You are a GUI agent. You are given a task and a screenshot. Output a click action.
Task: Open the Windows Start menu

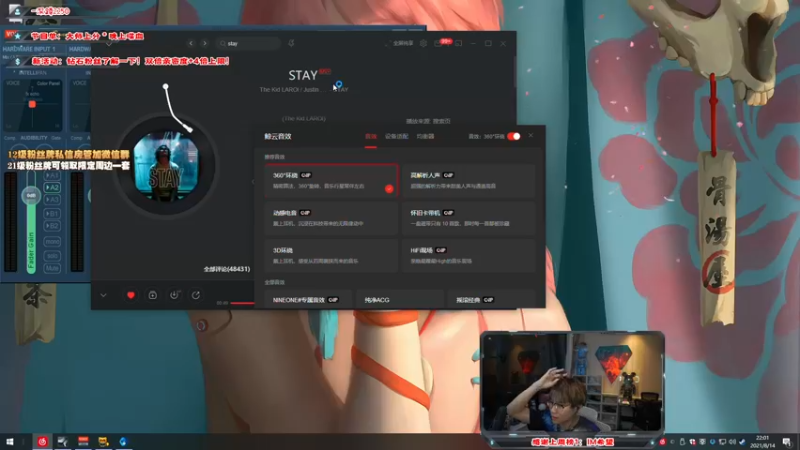[x=10, y=442]
